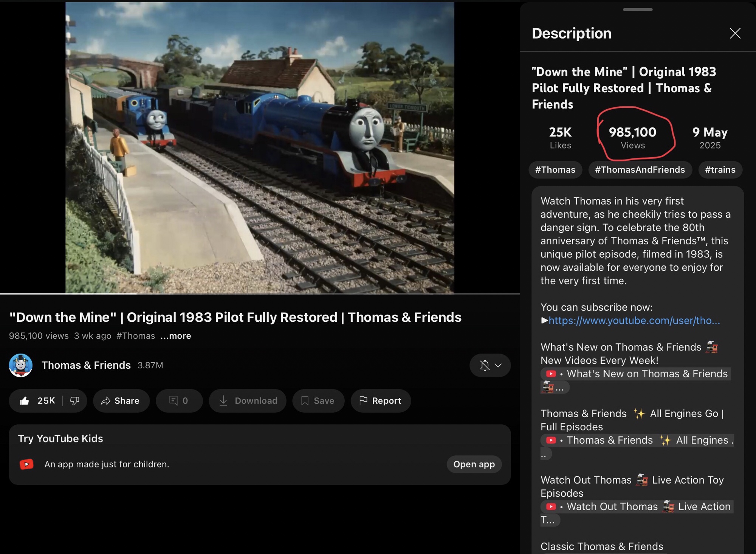Select the #ThomasAndFriends hashtag chip
Image resolution: width=756 pixels, height=554 pixels.
click(640, 170)
